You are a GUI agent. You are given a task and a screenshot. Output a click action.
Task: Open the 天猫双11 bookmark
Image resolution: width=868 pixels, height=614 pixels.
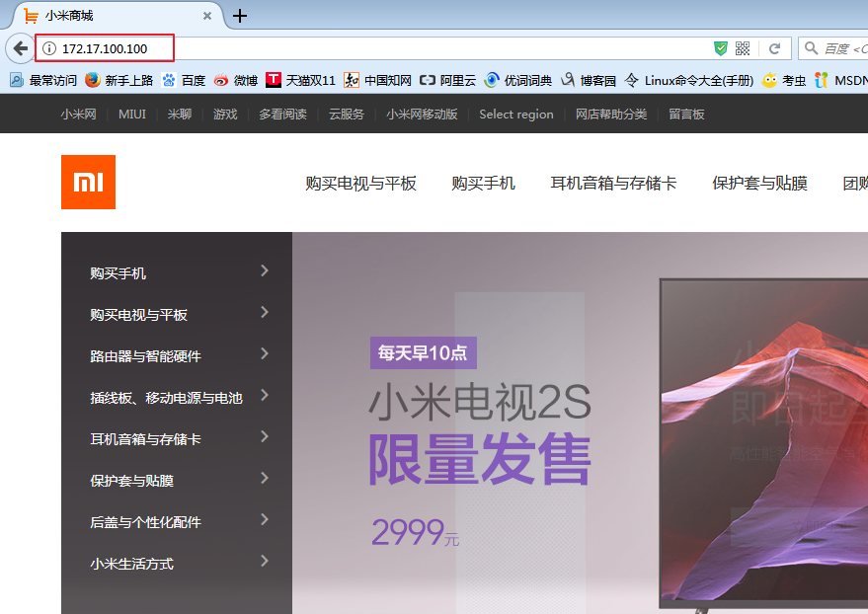(x=300, y=80)
